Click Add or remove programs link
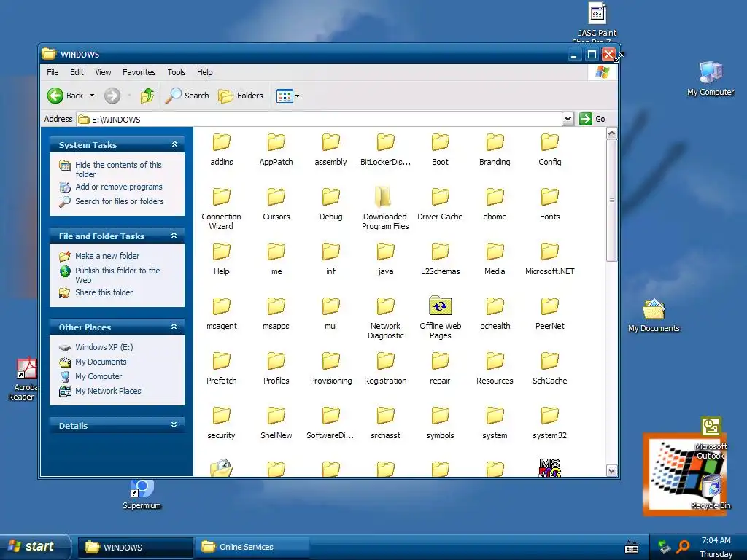This screenshot has width=747, height=560. [x=119, y=187]
